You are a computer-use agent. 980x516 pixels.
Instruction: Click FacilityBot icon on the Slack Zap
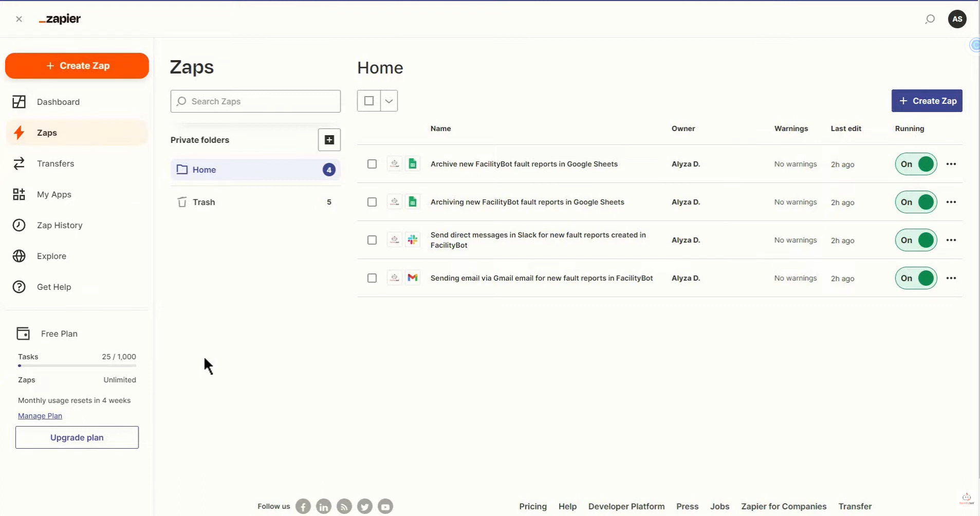394,240
